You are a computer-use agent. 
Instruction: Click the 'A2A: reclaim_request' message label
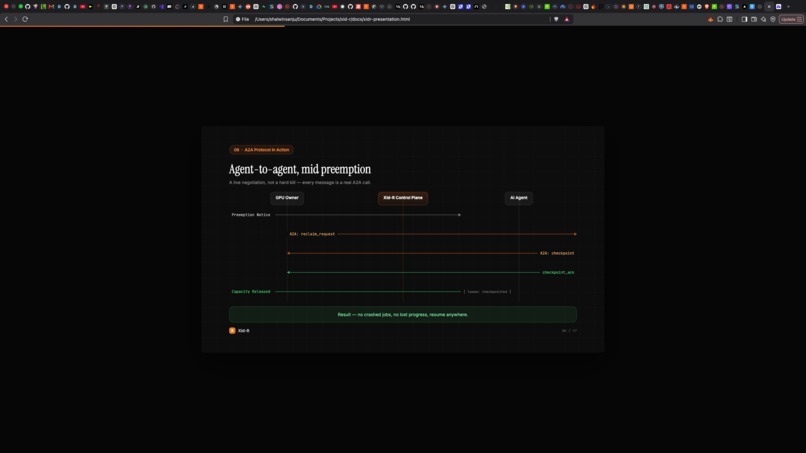coord(312,234)
